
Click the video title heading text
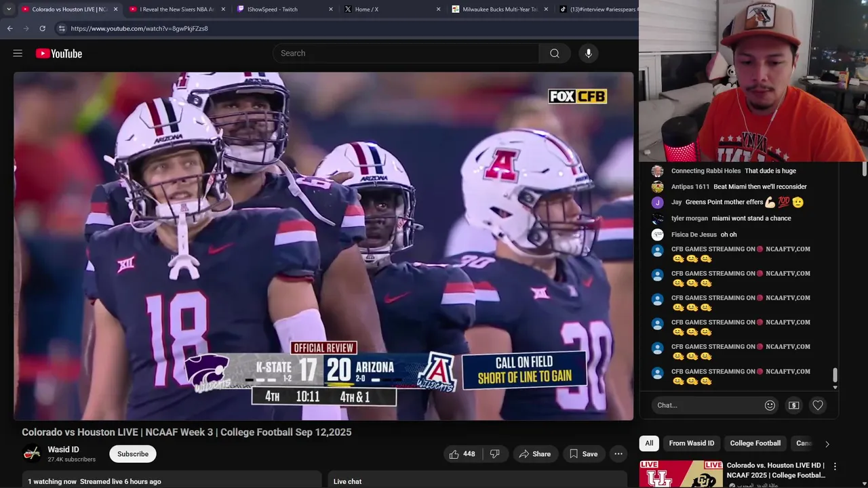[186, 432]
